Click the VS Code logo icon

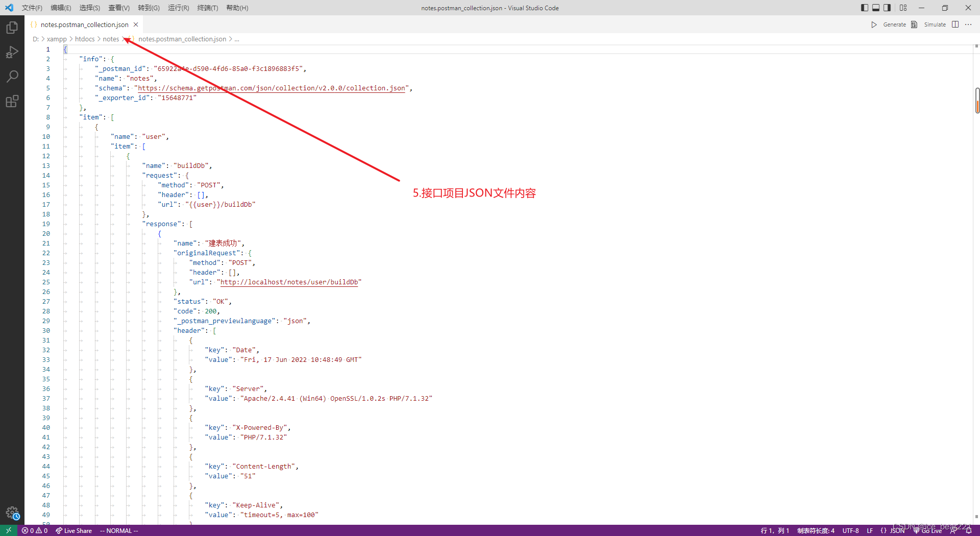(x=9, y=8)
